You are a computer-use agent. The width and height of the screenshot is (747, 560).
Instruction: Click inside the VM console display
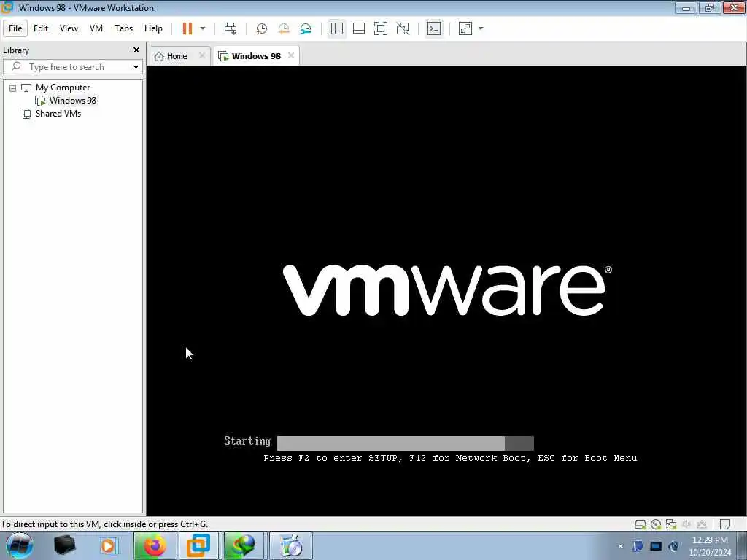tap(446, 290)
